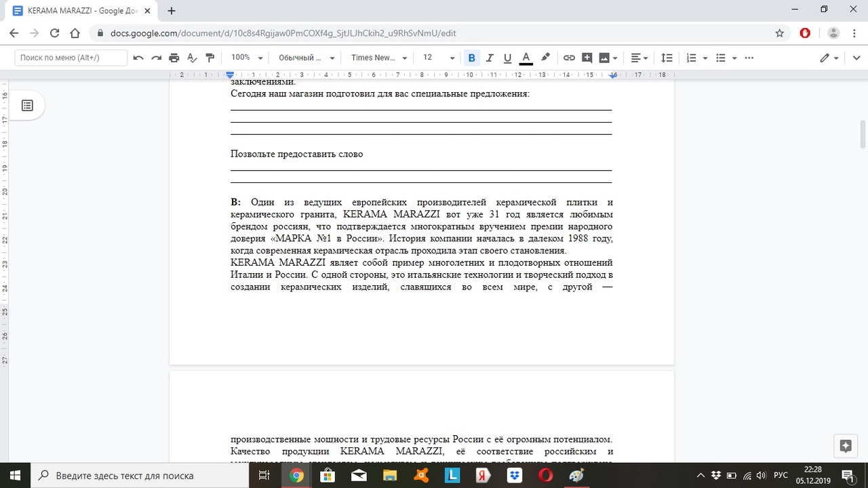
Task: Open line spacing options
Action: [667, 58]
